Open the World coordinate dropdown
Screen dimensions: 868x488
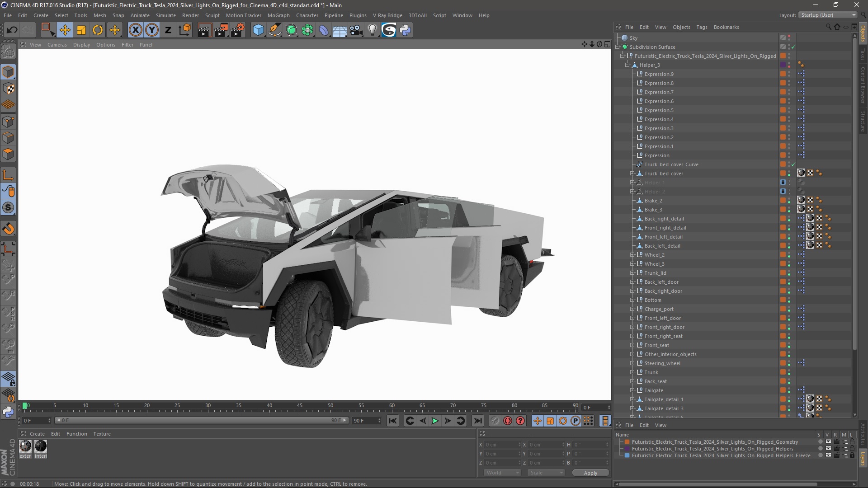tap(502, 473)
